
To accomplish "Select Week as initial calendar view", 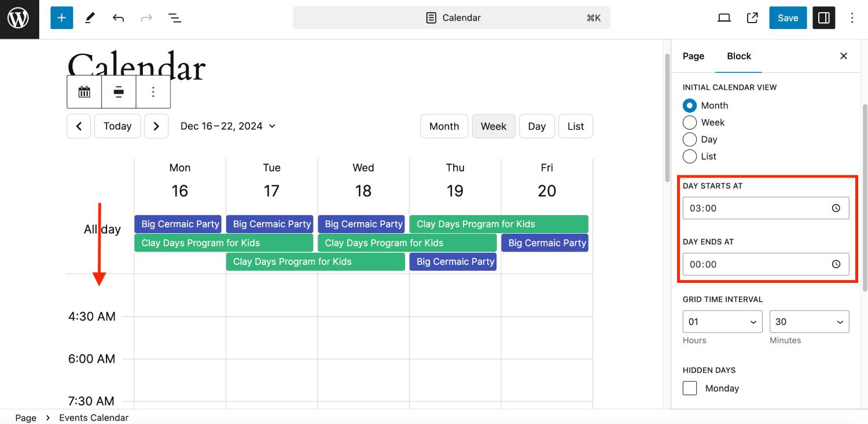I will click(690, 123).
